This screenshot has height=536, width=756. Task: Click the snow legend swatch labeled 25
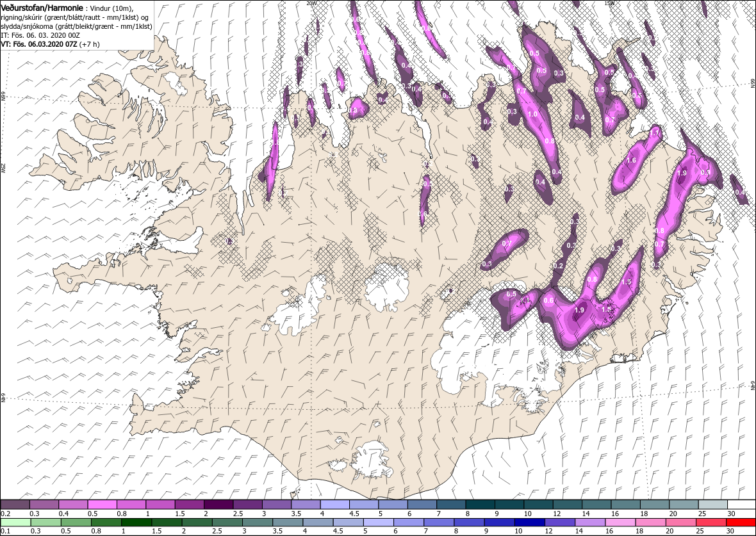click(x=712, y=504)
